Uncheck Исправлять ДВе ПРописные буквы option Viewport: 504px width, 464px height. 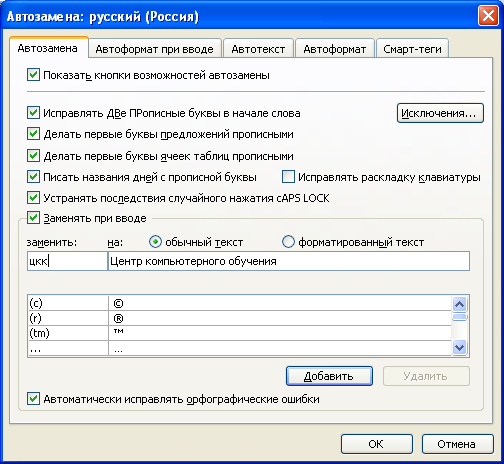pyautogui.click(x=33, y=113)
